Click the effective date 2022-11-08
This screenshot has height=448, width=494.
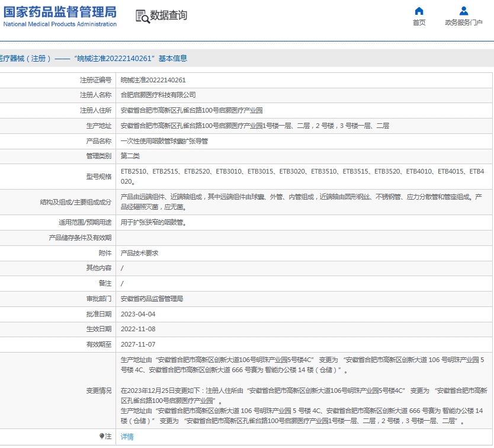tap(138, 329)
